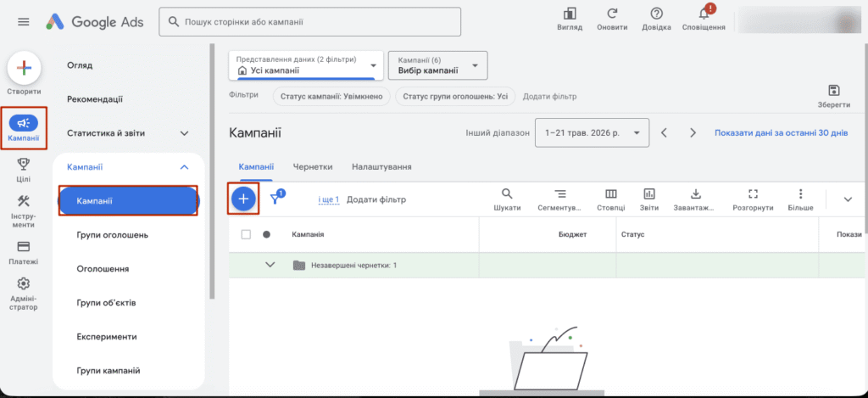Open Групи кампаній in the navigation
The image size is (868, 398).
pos(108,370)
